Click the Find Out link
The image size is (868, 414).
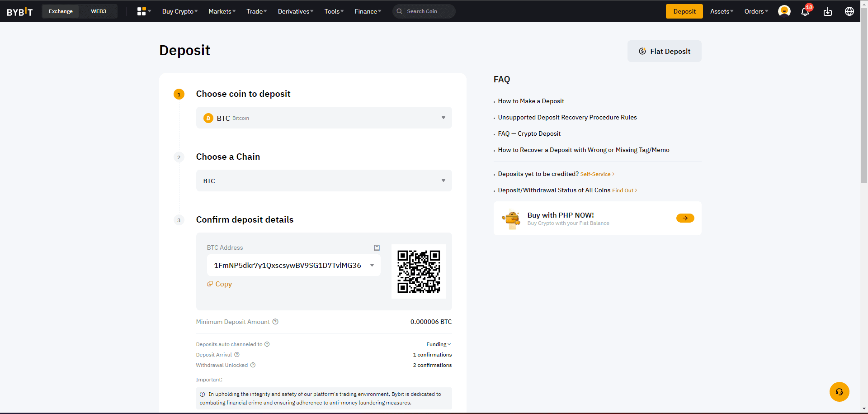[624, 190]
